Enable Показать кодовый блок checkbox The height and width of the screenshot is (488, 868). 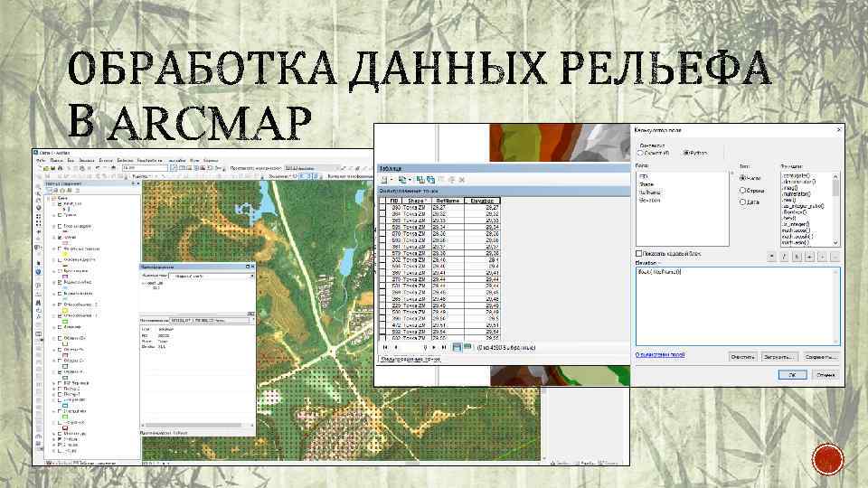(x=639, y=253)
